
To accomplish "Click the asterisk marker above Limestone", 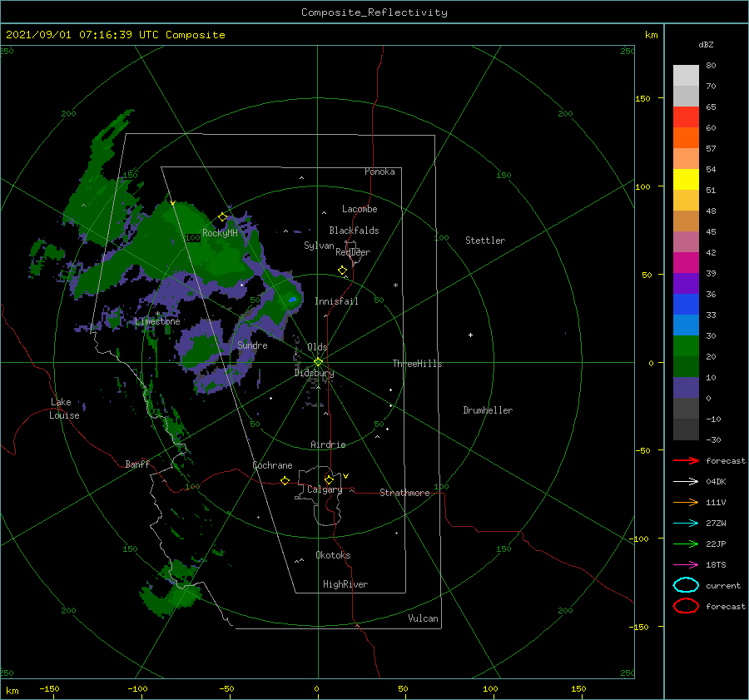I will click(x=157, y=314).
